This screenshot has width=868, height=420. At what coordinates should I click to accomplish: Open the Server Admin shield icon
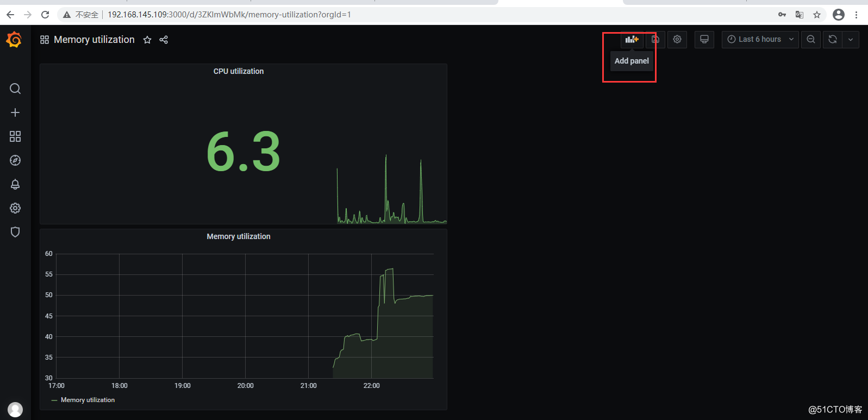coord(15,232)
